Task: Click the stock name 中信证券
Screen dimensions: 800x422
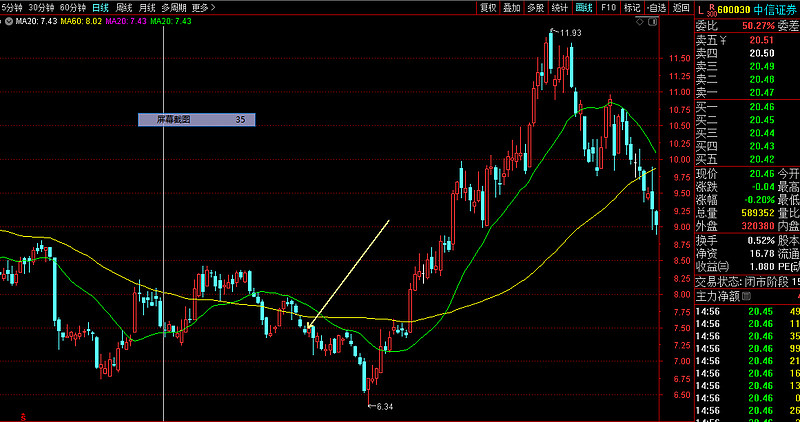Action: pos(774,10)
